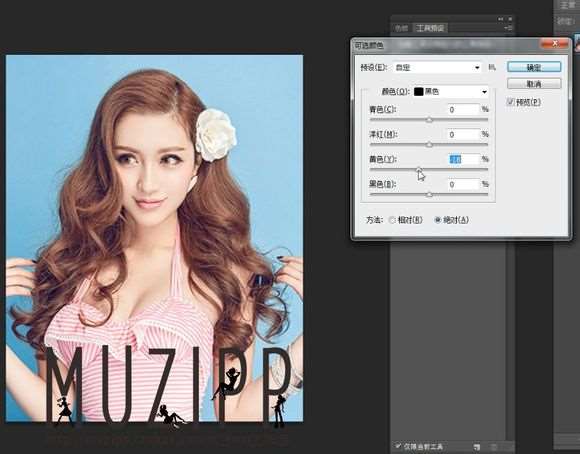Select the 绝对(A) absolute method radio

438,220
